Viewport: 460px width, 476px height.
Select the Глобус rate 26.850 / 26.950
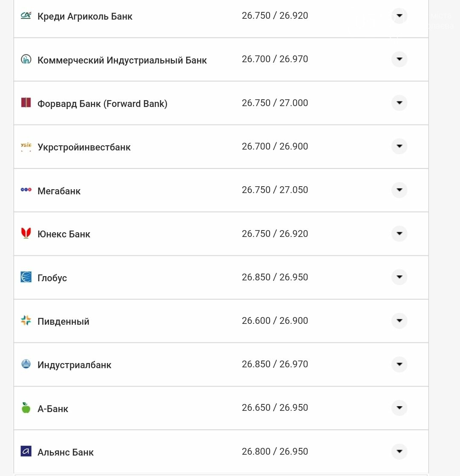point(275,277)
